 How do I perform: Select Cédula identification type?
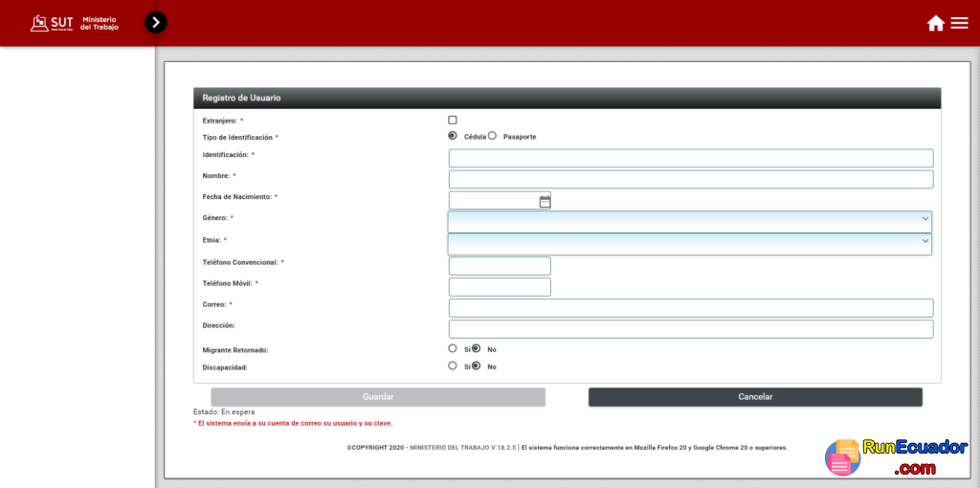453,136
